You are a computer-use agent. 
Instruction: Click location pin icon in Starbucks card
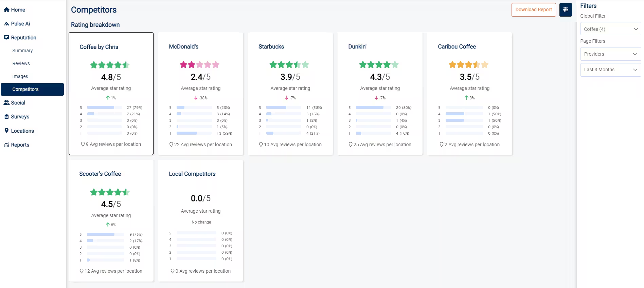(261, 145)
